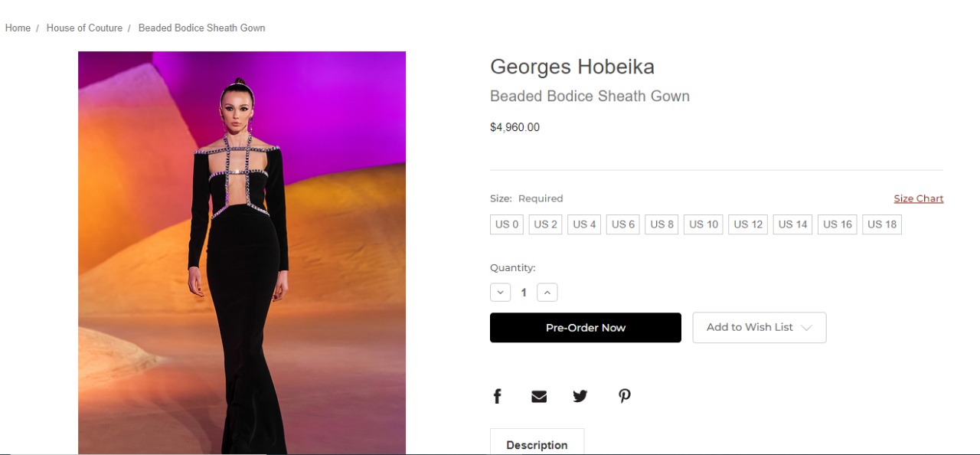Share the gown on Facebook
This screenshot has height=455, width=980.
point(497,396)
